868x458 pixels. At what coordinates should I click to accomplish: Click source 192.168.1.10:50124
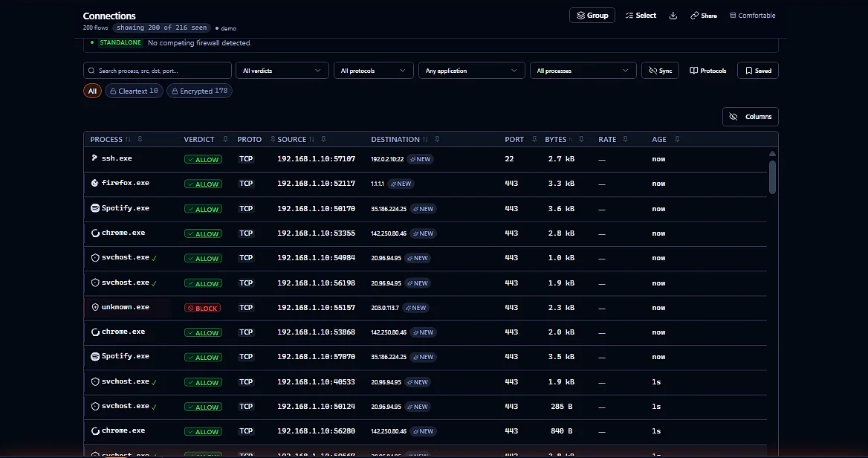tap(316, 407)
